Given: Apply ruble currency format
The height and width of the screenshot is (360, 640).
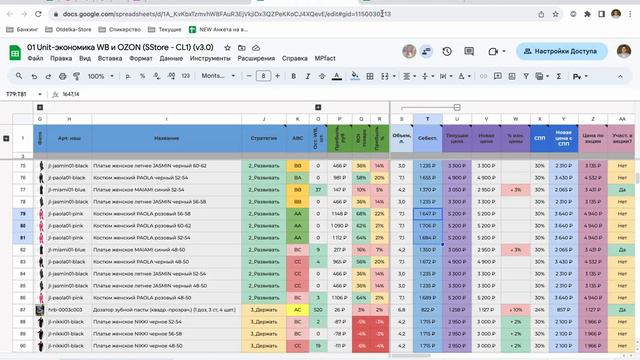Looking at the screenshot, I should tap(128, 76).
